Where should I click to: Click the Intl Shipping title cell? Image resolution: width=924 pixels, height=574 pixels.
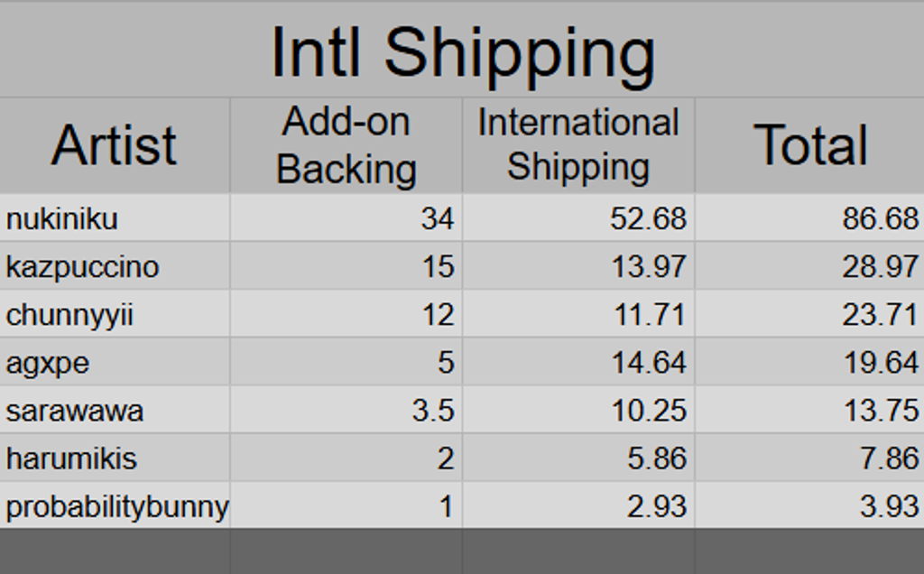click(462, 52)
